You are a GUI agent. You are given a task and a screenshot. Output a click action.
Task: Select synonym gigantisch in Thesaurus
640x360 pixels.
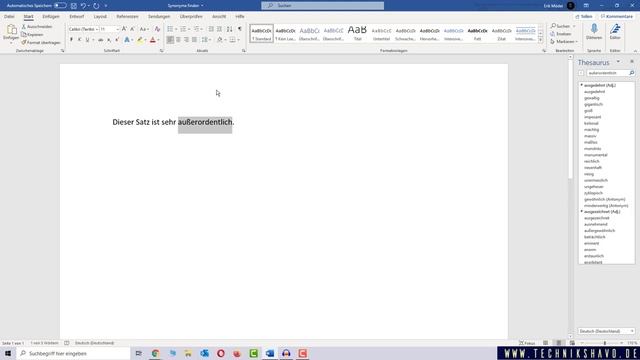pos(593,104)
